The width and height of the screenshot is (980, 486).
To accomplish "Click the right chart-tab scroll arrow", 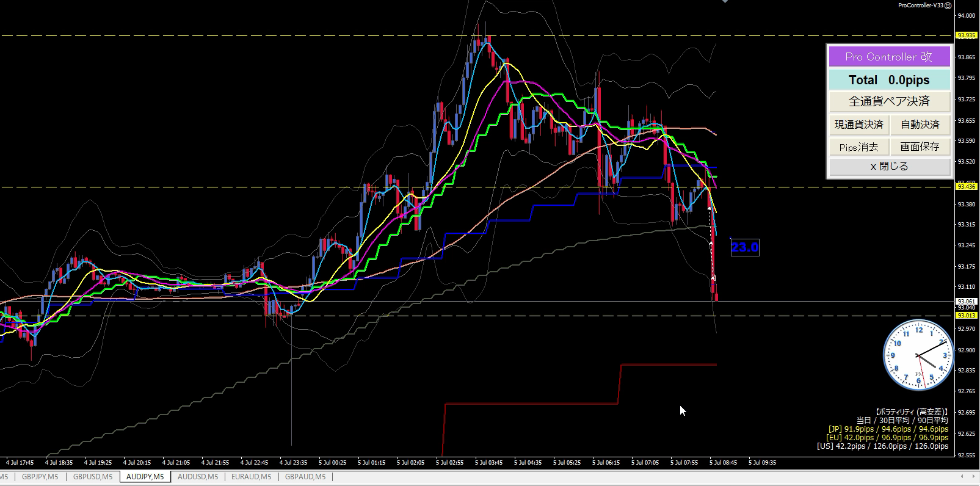I will pos(973,477).
